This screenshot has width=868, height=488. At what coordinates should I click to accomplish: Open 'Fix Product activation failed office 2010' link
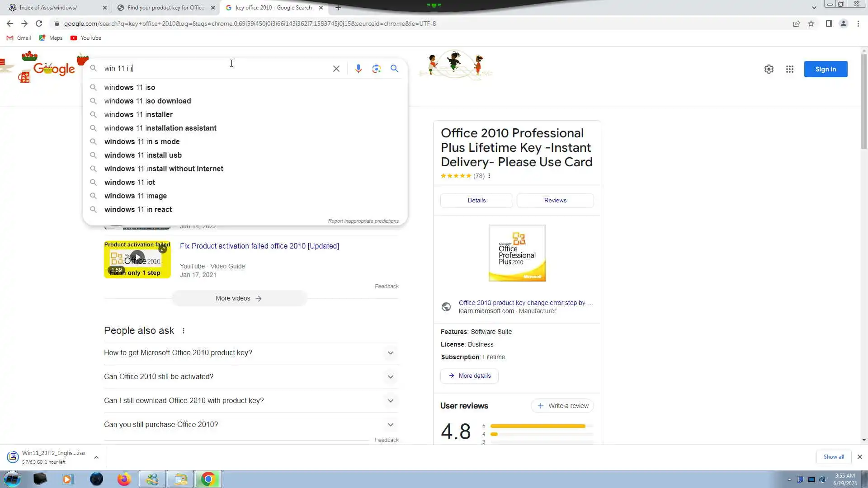pos(259,246)
